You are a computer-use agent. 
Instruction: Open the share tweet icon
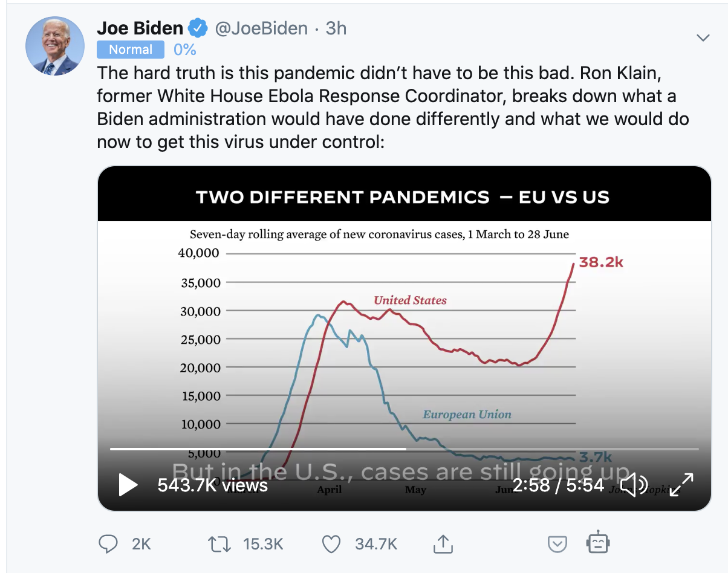tap(443, 544)
